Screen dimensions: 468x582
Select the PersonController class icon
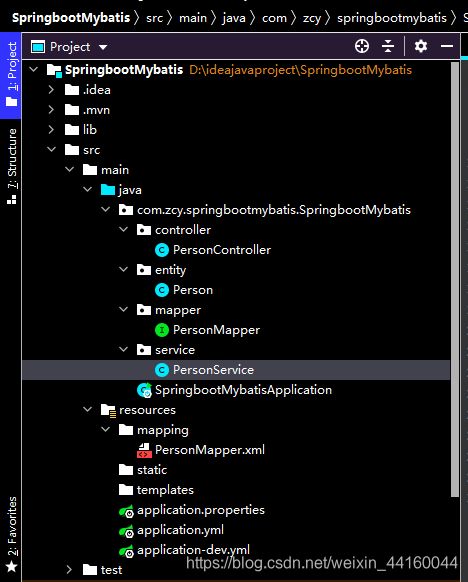click(x=162, y=250)
